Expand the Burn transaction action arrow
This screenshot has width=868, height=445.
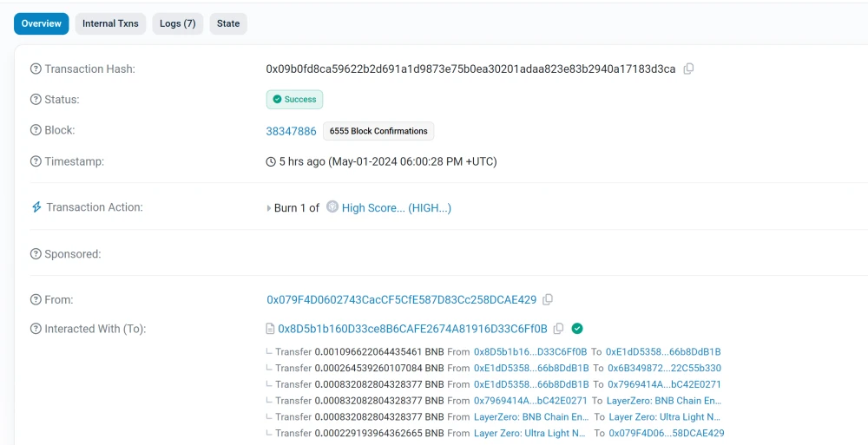click(268, 208)
